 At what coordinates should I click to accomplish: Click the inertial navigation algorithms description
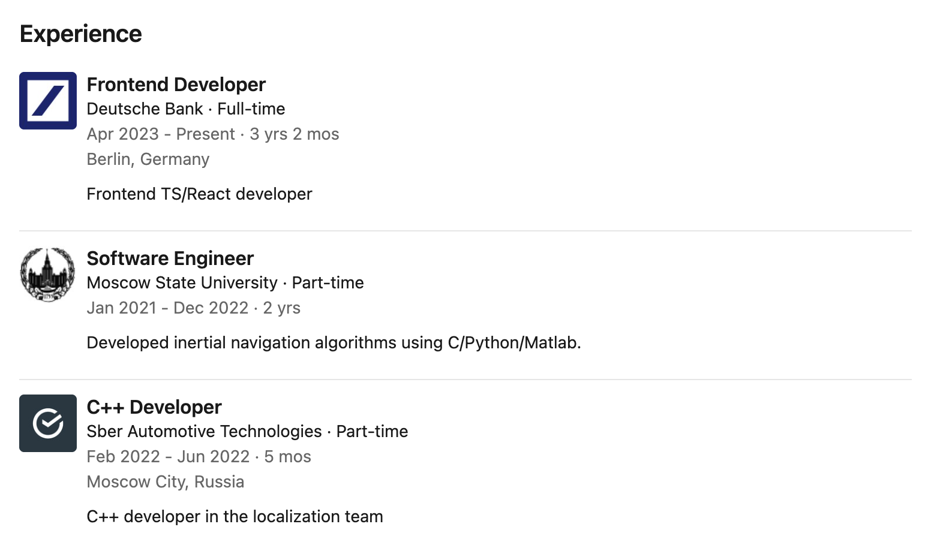point(334,343)
